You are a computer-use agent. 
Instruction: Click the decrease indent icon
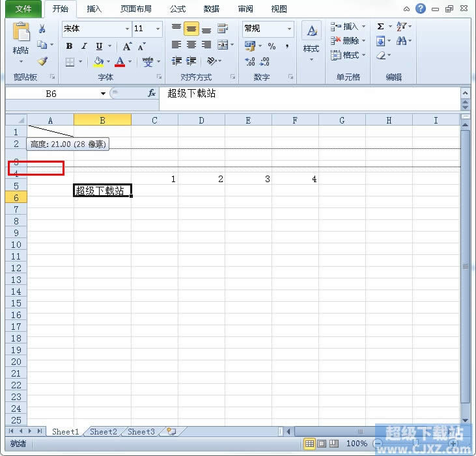pos(176,61)
